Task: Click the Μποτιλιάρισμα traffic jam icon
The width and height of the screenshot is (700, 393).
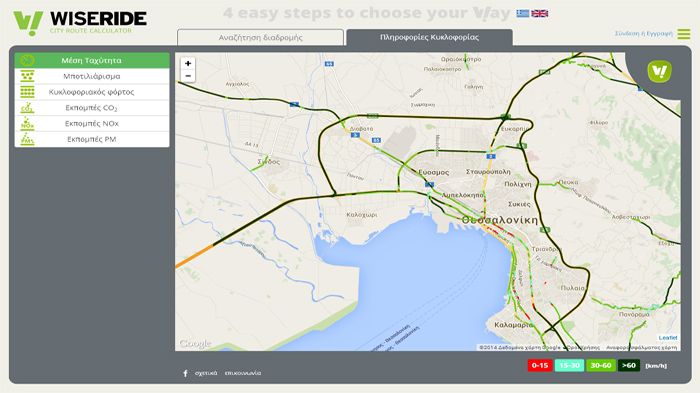Action: [x=27, y=76]
